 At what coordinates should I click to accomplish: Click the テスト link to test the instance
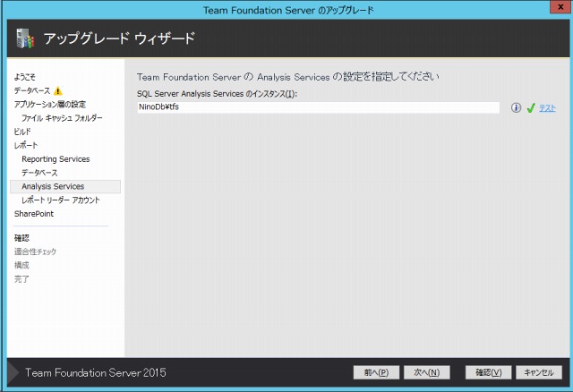[x=547, y=108]
